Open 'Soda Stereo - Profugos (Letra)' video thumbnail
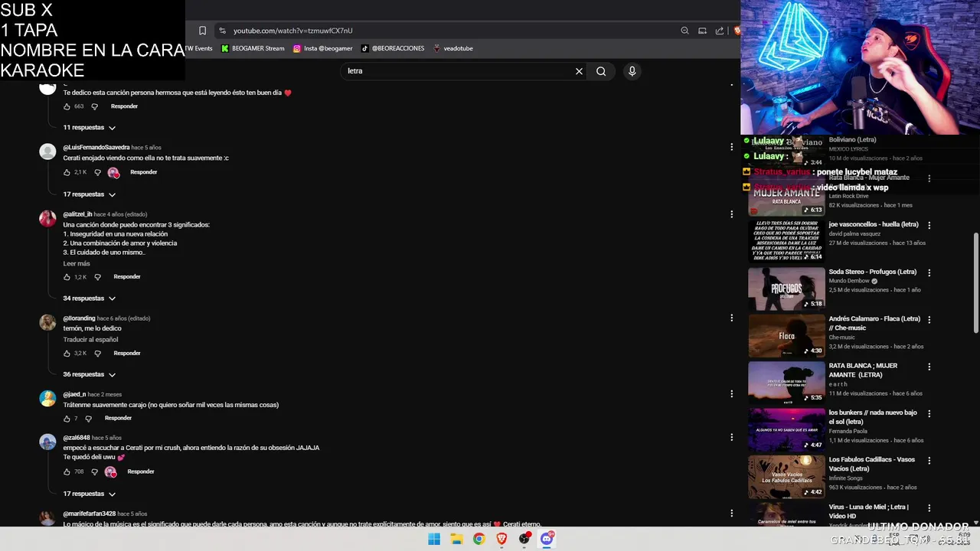This screenshot has height=551, width=980. click(786, 289)
